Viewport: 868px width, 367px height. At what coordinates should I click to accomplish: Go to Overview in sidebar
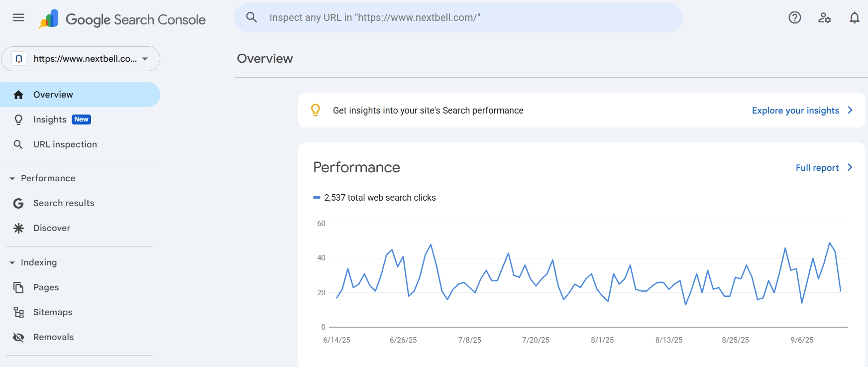pos(53,95)
